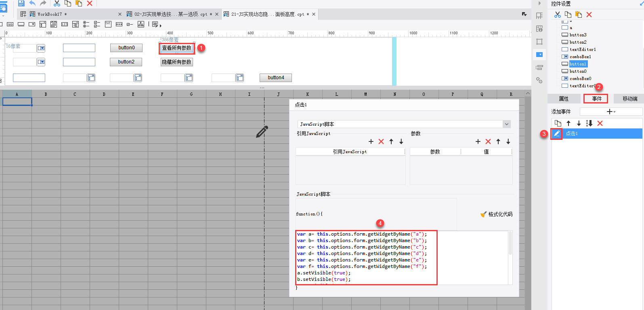
Task: Open the hyperlink sidebar panel icon
Action: point(539,80)
